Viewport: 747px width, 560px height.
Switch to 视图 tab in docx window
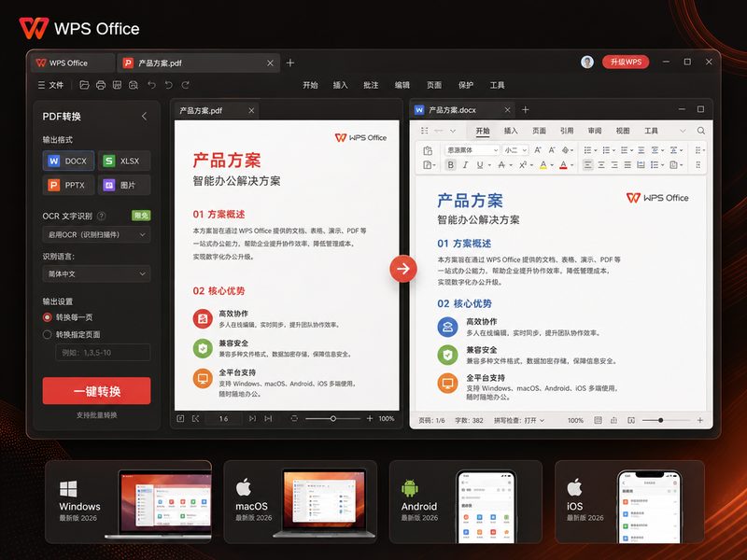(623, 131)
